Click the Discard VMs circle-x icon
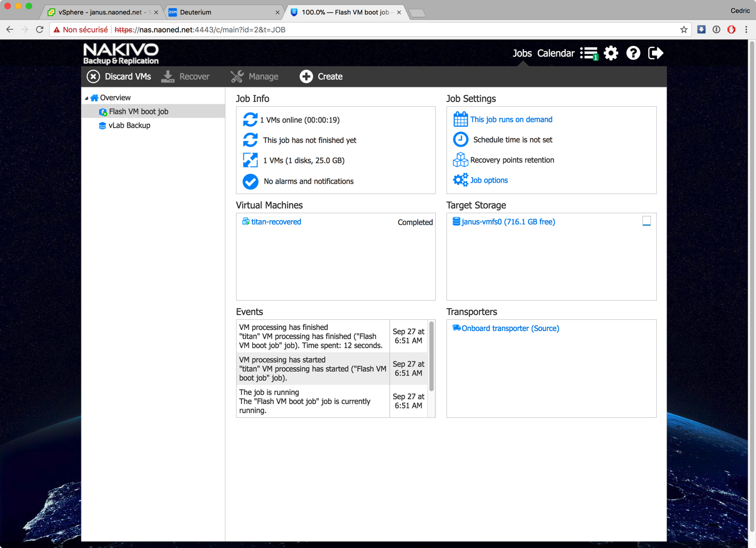Viewport: 756px width, 548px height. coord(93,77)
